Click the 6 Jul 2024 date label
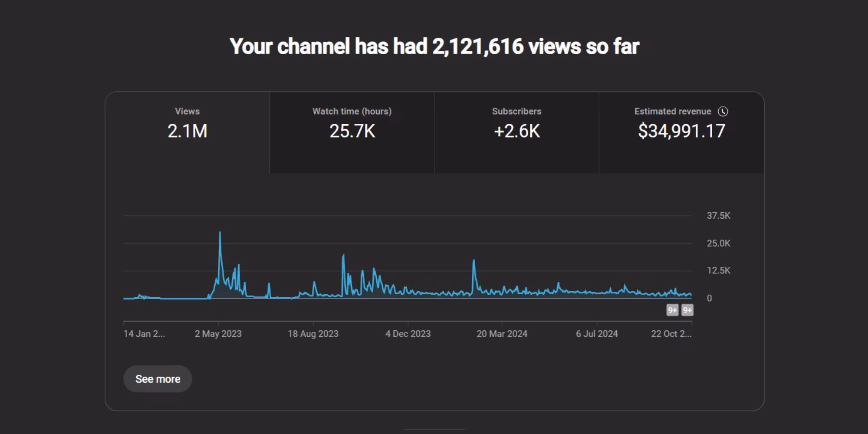The height and width of the screenshot is (434, 868). point(597,334)
